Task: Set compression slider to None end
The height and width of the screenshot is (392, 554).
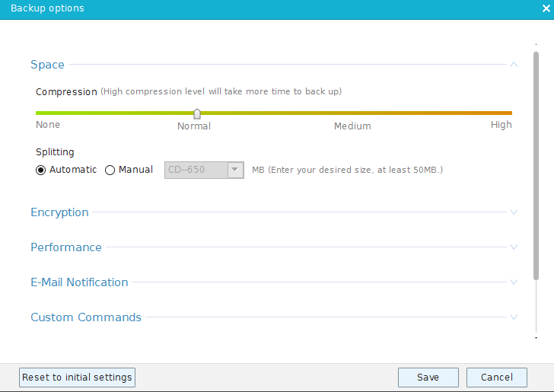Action: click(38, 113)
